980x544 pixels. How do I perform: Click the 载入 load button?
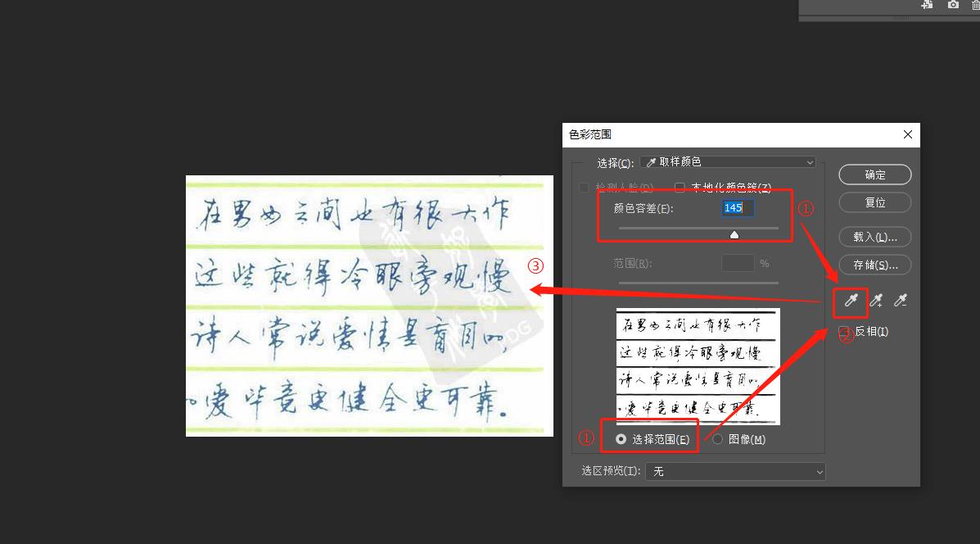[x=874, y=237]
